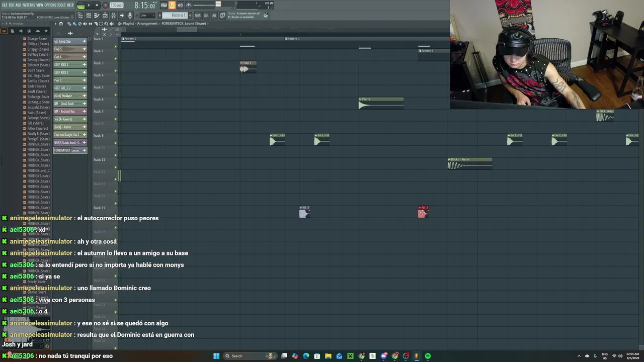
Task: Select the playlist Paint tool
Action: [x=74, y=24]
